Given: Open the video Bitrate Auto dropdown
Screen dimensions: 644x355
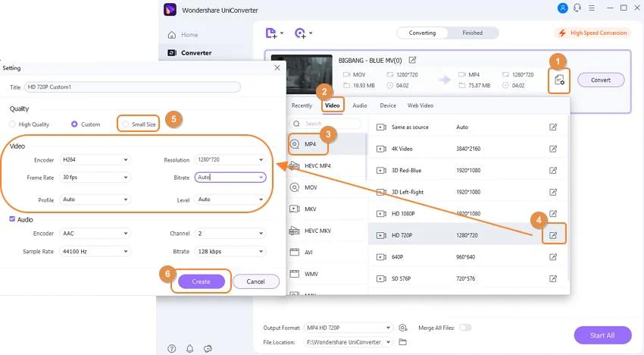Looking at the screenshot, I should [230, 177].
